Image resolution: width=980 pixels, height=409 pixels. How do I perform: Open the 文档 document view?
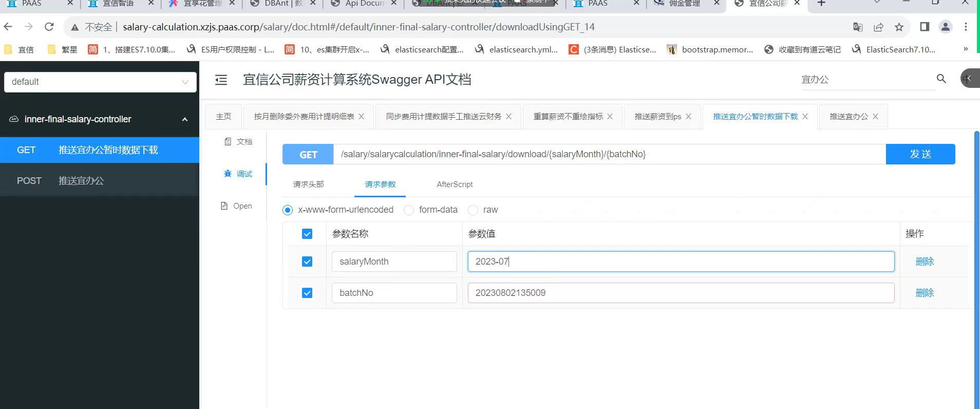point(238,142)
